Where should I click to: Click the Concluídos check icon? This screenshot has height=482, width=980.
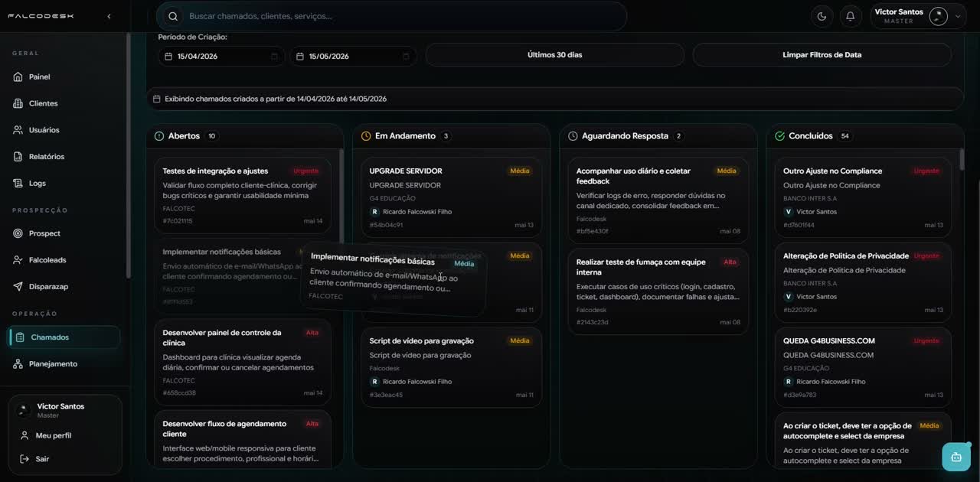click(779, 136)
